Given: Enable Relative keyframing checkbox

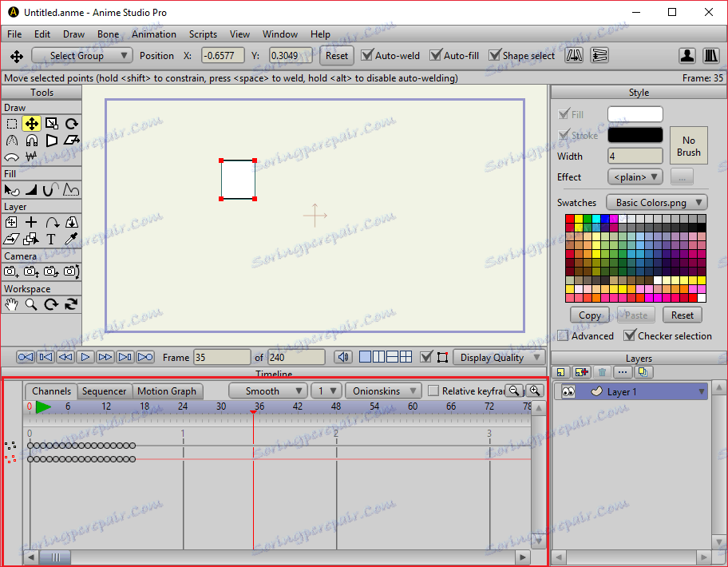Looking at the screenshot, I should click(x=433, y=391).
